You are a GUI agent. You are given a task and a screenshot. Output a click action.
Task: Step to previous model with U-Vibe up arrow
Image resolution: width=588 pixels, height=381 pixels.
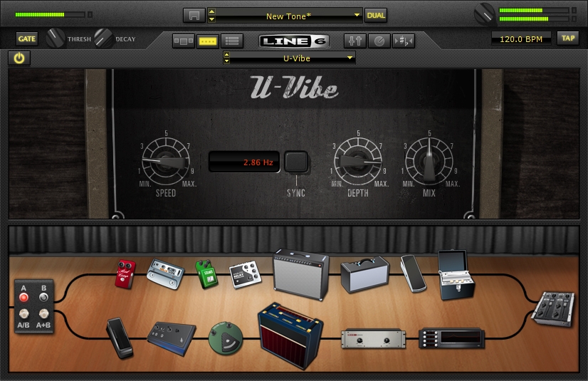[x=226, y=55]
